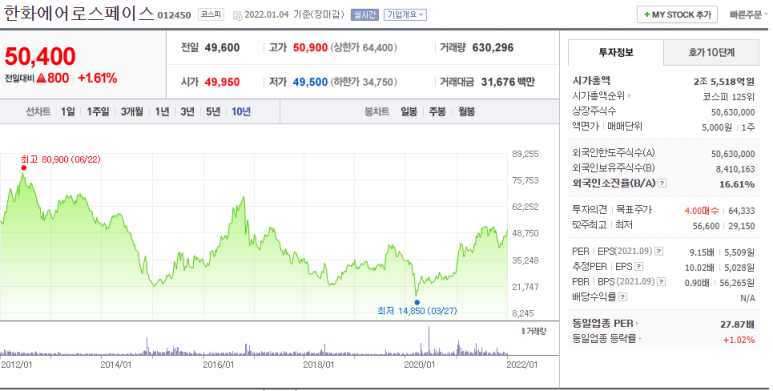This screenshot has width=773, height=391.
Task: Show the 1주일 line chart
Action: point(98,112)
